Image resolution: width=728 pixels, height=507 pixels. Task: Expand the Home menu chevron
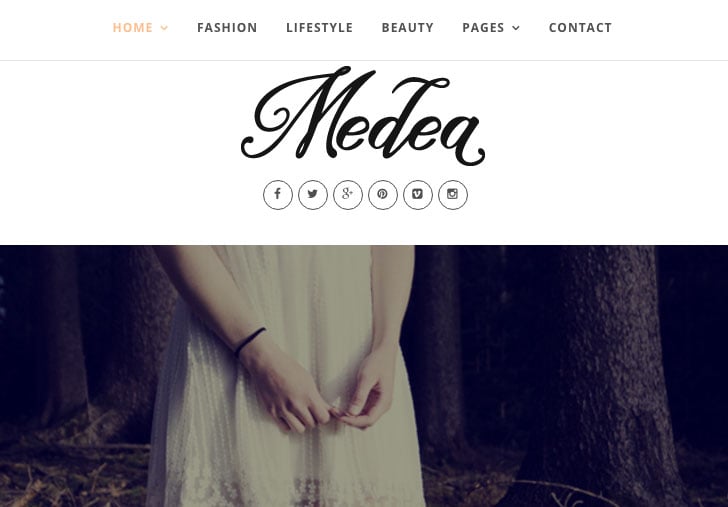pyautogui.click(x=164, y=28)
